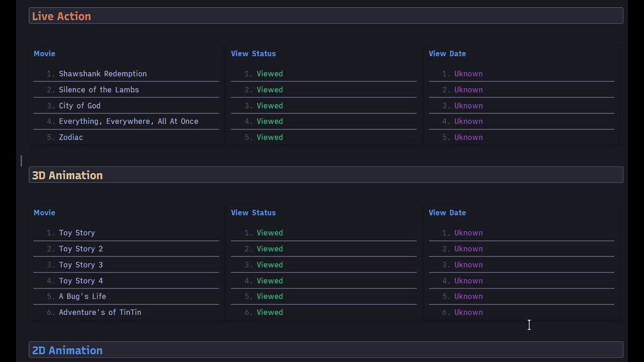
Task: Select A Bug's Life entry
Action: [x=82, y=296]
